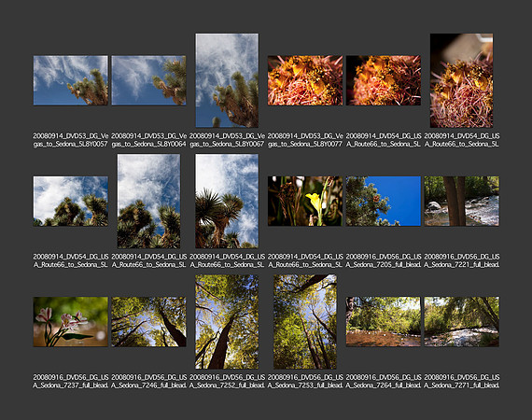Screen dimensions: 532x420
Task: Select the Joshua tree thumbnail labeled SL8Y0064
Action: click(x=148, y=80)
